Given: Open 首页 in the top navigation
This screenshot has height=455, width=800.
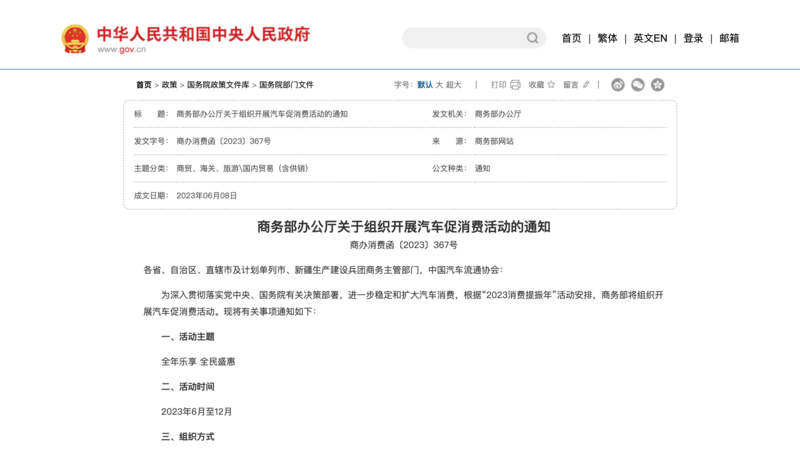Looking at the screenshot, I should click(571, 38).
